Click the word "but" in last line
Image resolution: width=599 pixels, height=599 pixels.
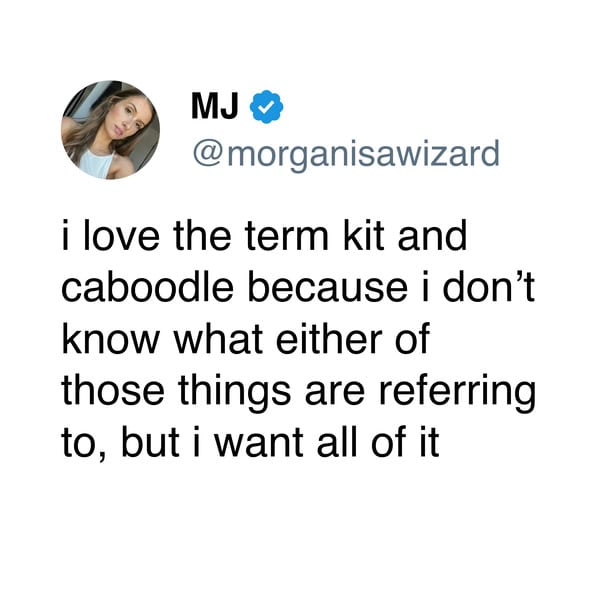click(150, 443)
